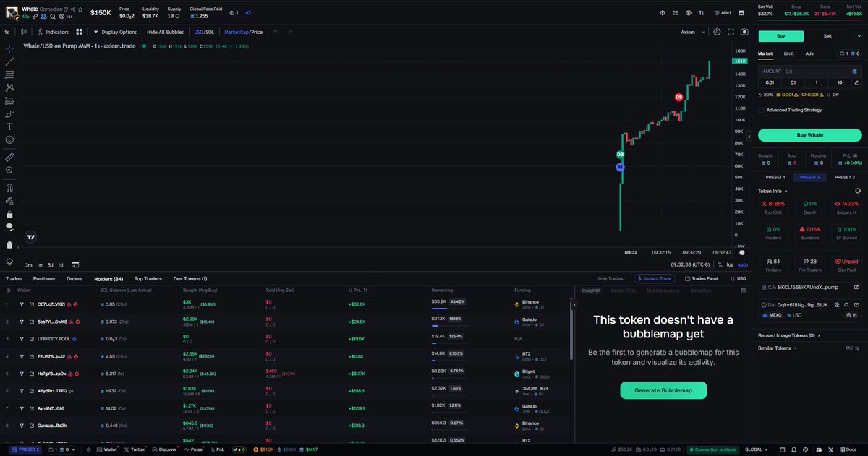Set the 5d chart range

pos(50,264)
